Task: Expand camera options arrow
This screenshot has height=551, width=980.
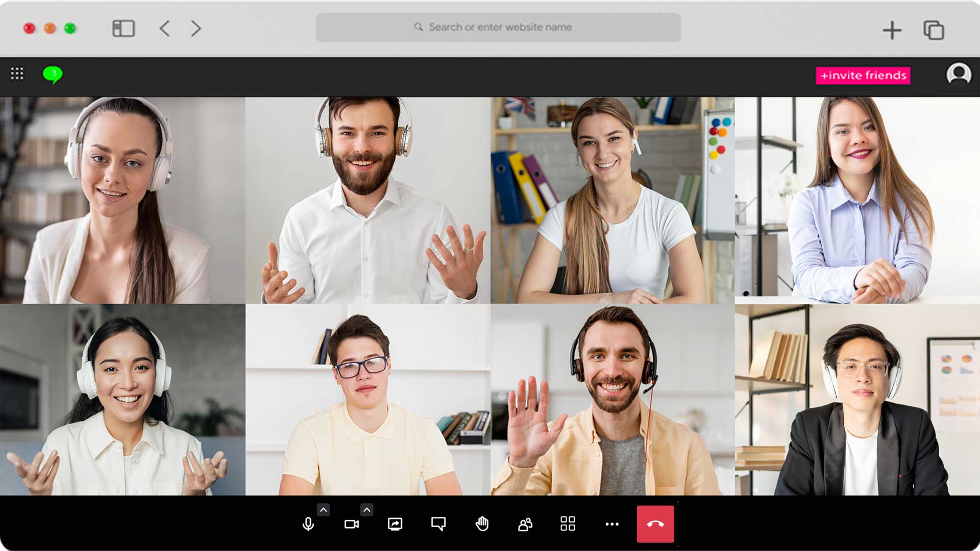Action: [x=367, y=510]
